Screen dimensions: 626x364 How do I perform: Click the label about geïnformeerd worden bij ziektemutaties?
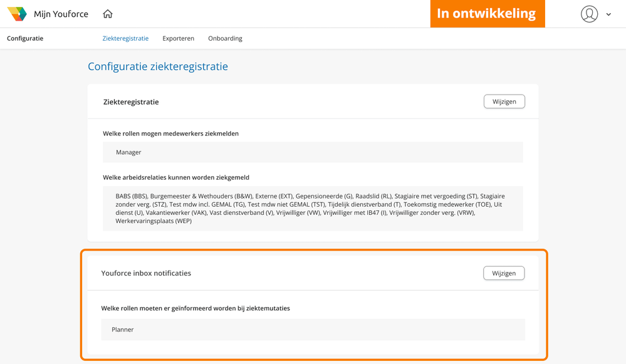pos(196,308)
